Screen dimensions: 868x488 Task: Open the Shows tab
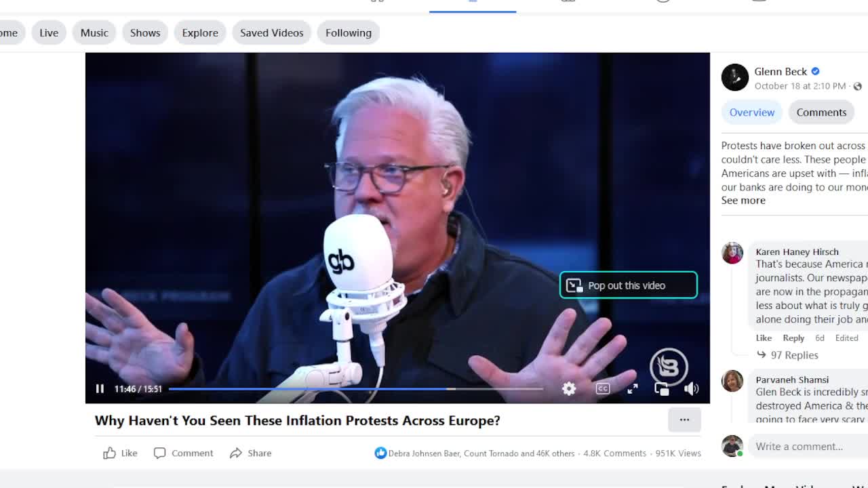point(145,33)
